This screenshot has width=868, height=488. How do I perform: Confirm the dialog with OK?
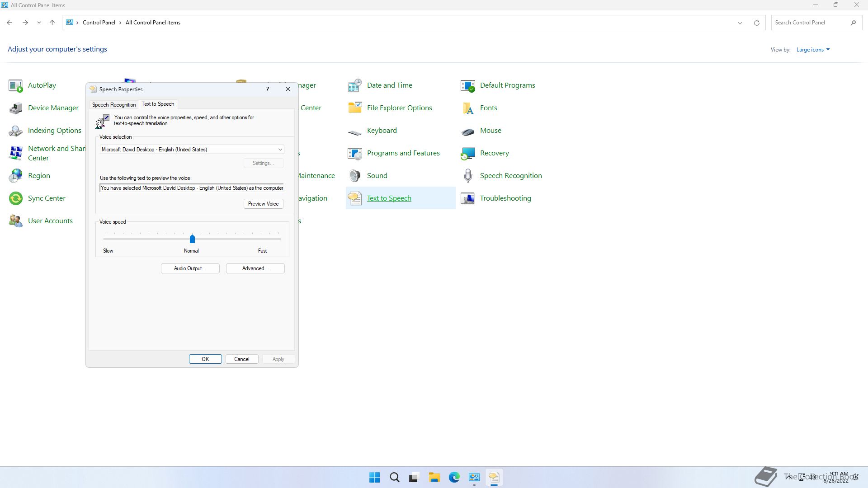click(x=205, y=359)
